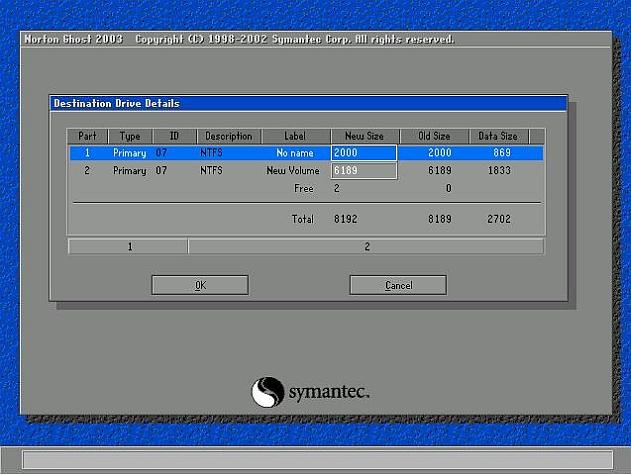This screenshot has width=631, height=474.
Task: Click the Label column header
Action: [x=295, y=136]
